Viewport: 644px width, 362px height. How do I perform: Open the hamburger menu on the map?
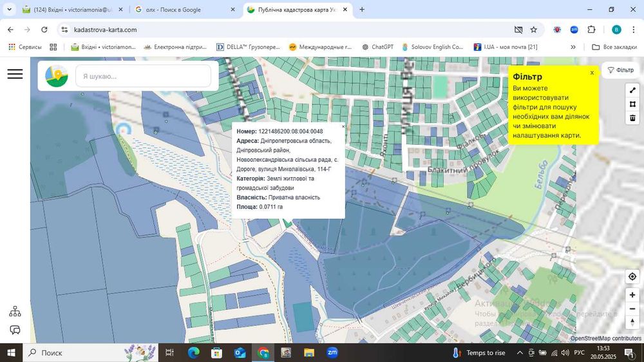tap(15, 74)
